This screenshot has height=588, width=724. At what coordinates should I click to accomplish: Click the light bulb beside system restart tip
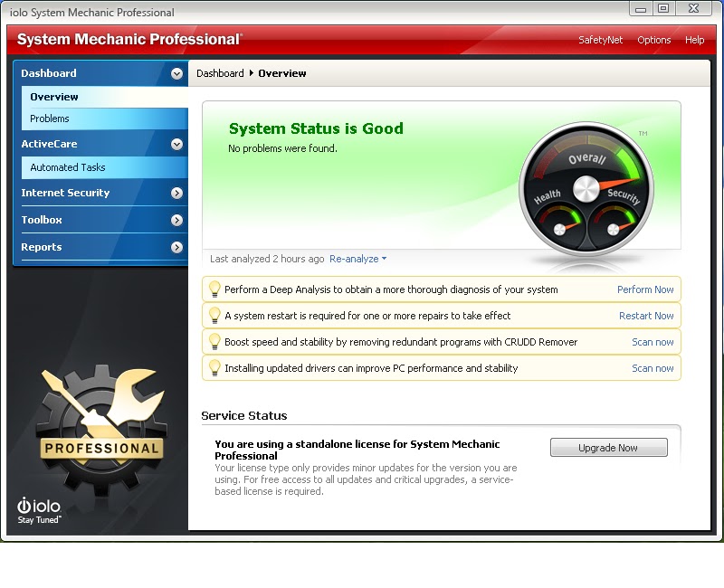coord(214,316)
